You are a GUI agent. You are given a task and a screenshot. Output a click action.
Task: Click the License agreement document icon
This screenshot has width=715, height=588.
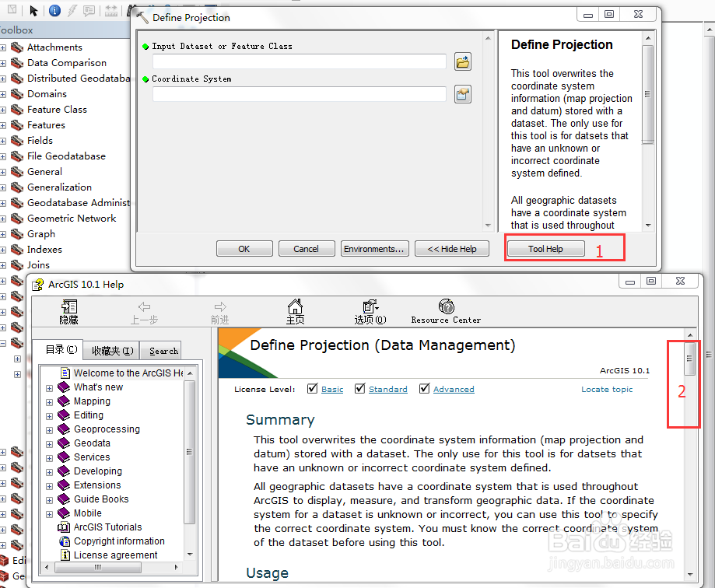[65, 555]
